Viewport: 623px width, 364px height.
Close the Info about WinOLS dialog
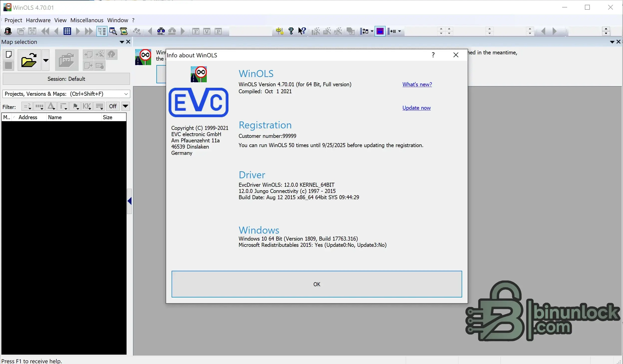[456, 55]
